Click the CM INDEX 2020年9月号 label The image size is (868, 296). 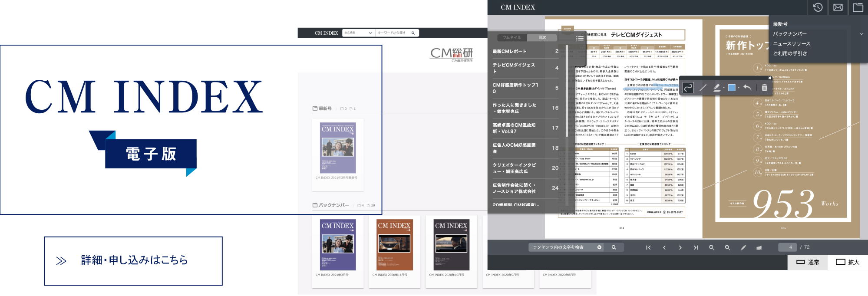coord(502,275)
